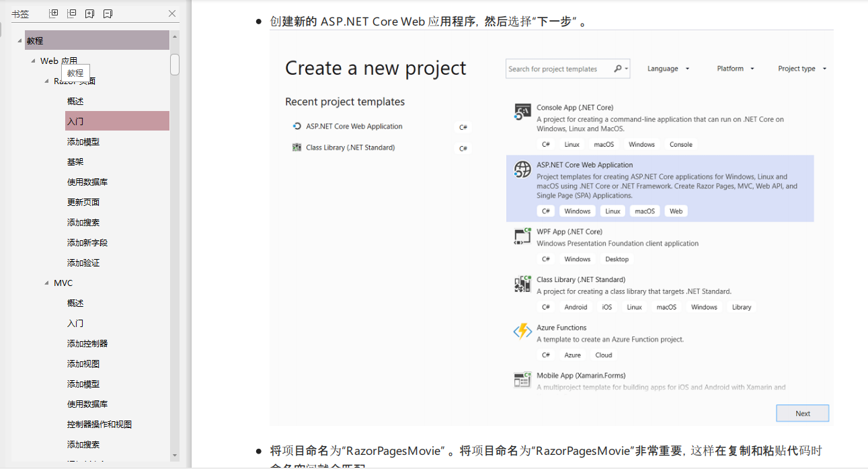Open the 基架 bookmark
This screenshot has width=868, height=469.
(x=75, y=161)
